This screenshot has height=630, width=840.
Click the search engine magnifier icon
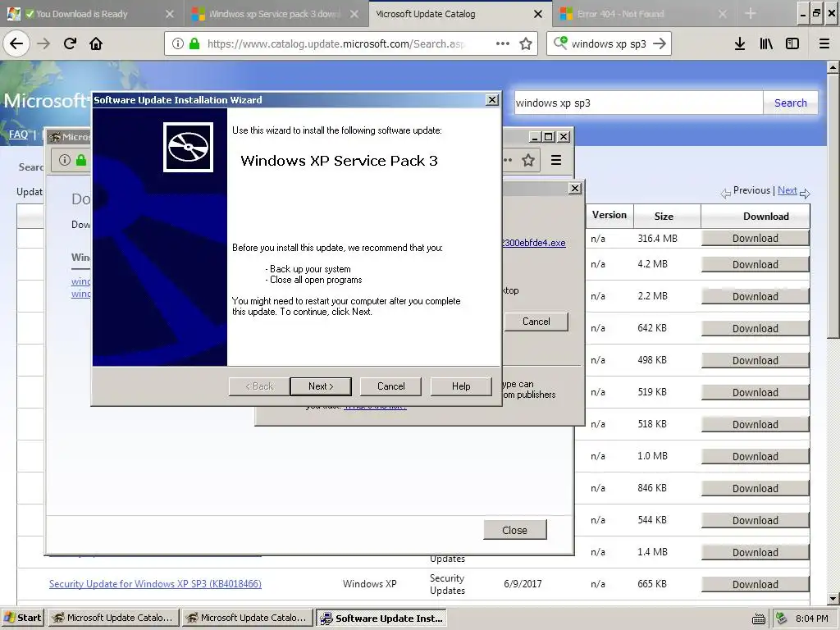(x=560, y=43)
